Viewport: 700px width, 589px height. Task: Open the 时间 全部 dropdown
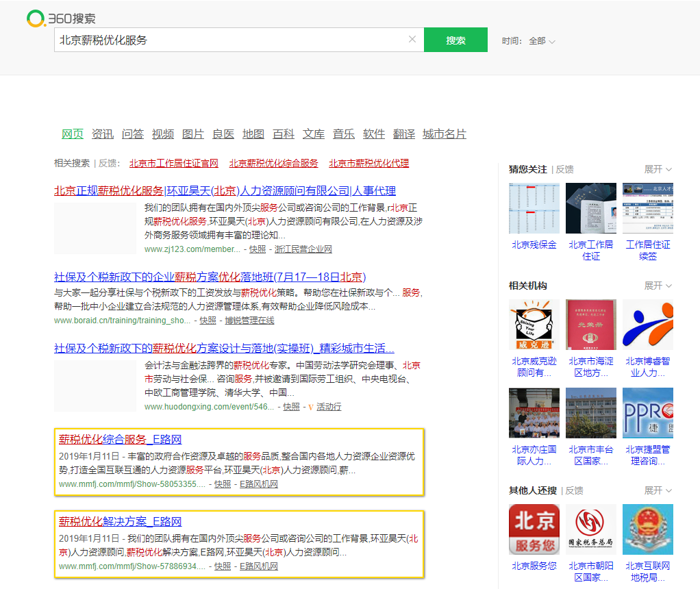point(542,41)
